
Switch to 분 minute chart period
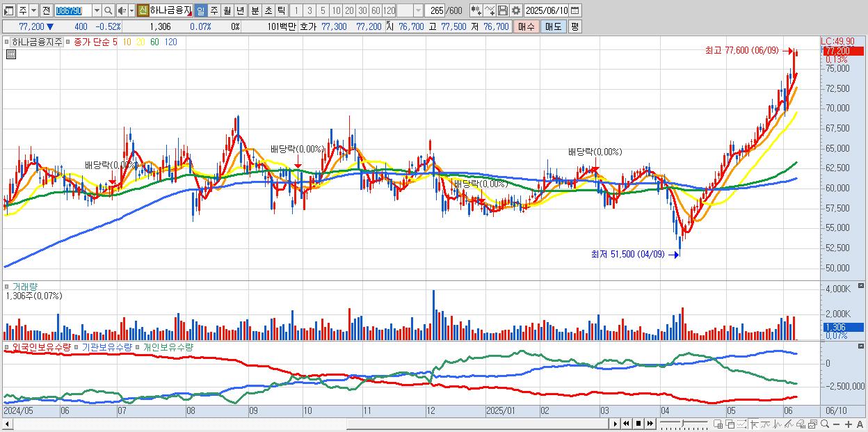pyautogui.click(x=255, y=10)
